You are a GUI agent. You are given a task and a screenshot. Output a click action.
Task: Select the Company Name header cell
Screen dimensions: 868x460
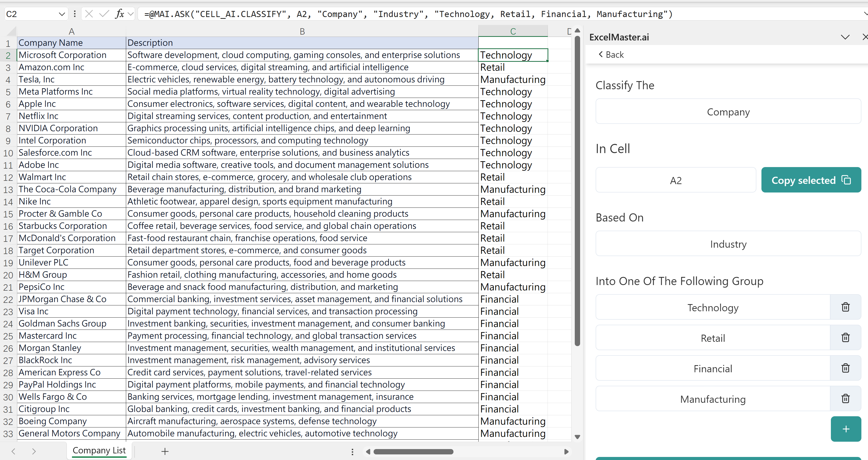[71, 43]
